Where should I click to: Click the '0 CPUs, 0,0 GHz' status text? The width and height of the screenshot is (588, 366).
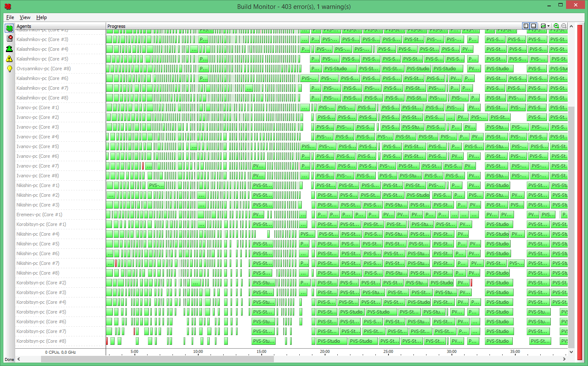point(60,352)
